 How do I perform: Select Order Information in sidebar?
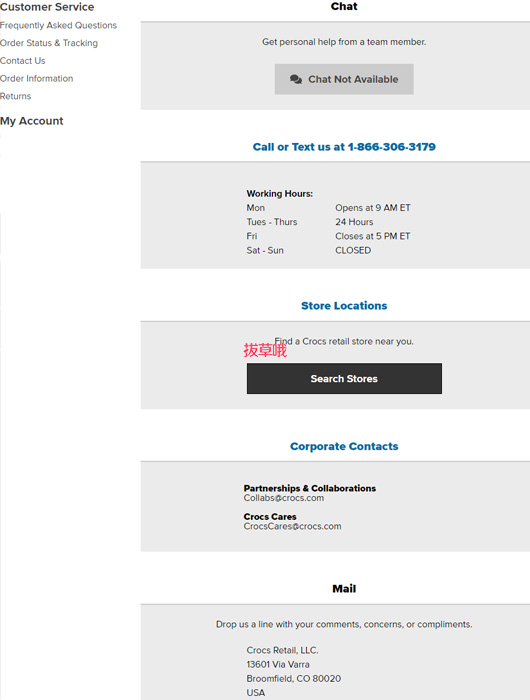[37, 79]
